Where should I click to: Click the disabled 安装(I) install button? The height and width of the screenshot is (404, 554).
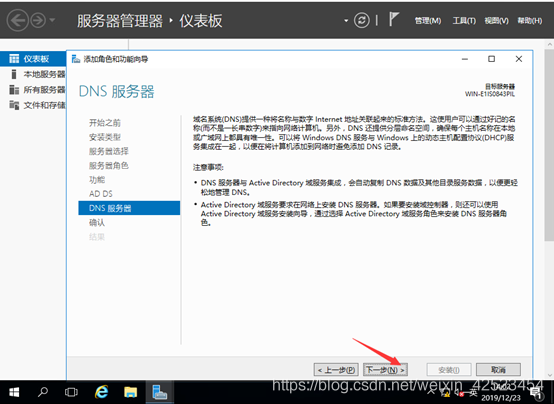[x=449, y=370]
